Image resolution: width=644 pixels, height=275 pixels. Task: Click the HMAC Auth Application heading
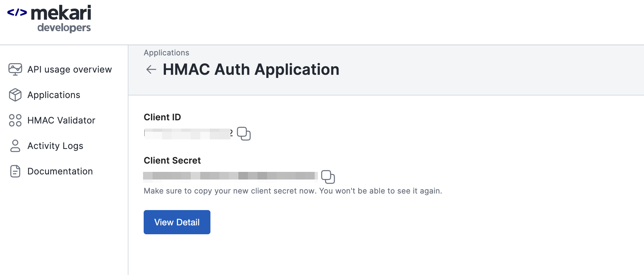(251, 69)
